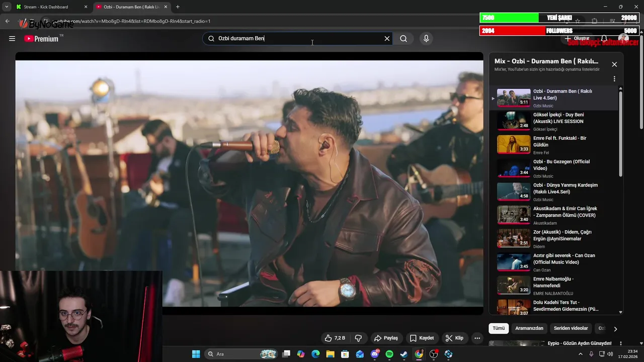The height and width of the screenshot is (362, 644).
Task: Open the Mix playlist three-dot options menu
Action: coord(614,79)
